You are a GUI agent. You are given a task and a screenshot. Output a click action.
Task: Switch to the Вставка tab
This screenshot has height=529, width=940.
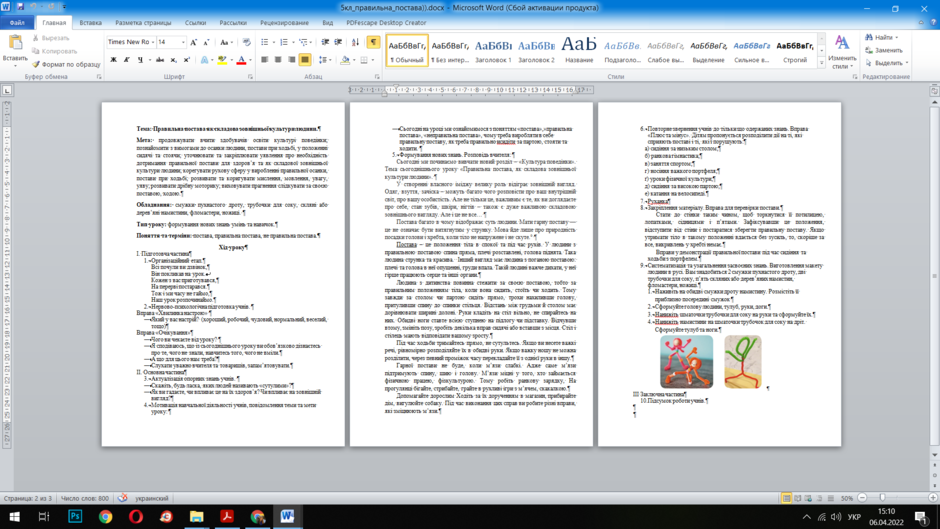pos(91,23)
